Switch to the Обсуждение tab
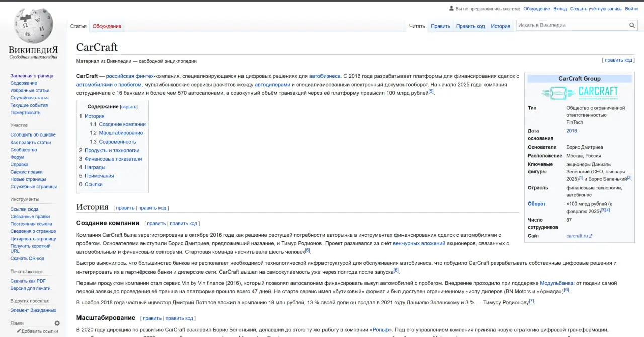Viewport: 644px width, 337px height. 107,26
